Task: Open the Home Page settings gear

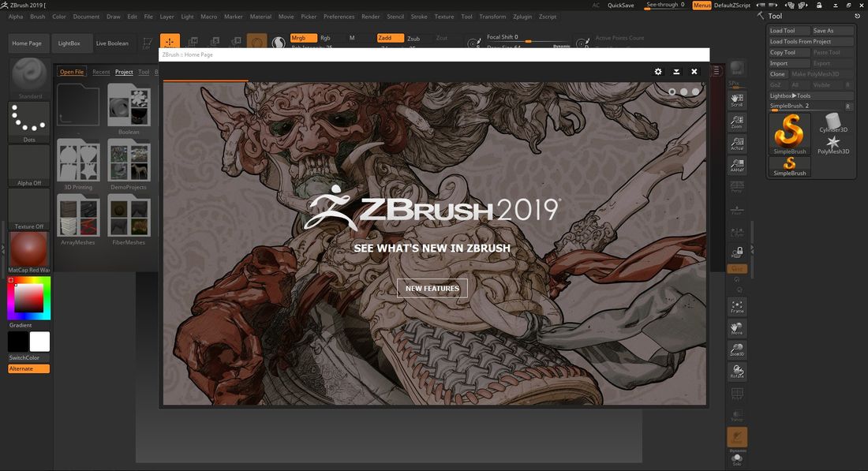Action: click(x=658, y=71)
